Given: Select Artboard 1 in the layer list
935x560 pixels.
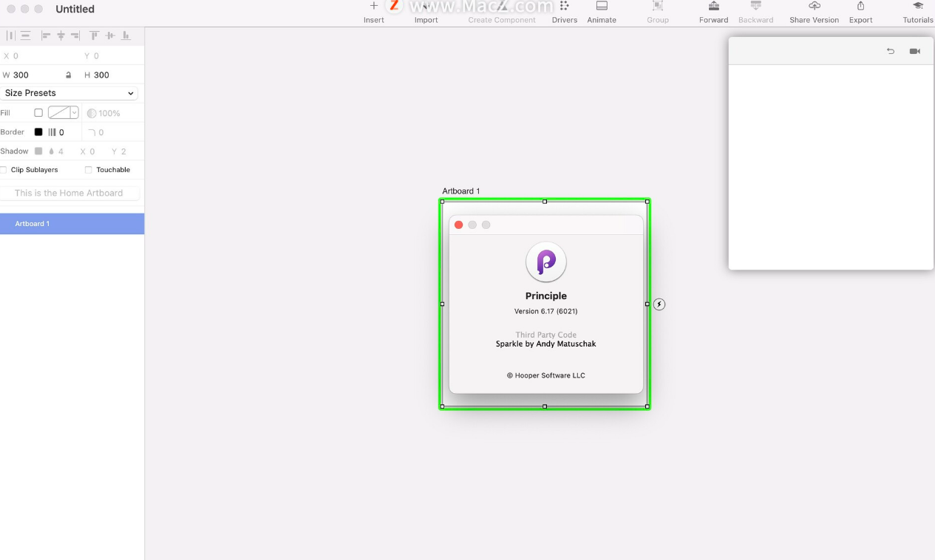Looking at the screenshot, I should (x=72, y=224).
